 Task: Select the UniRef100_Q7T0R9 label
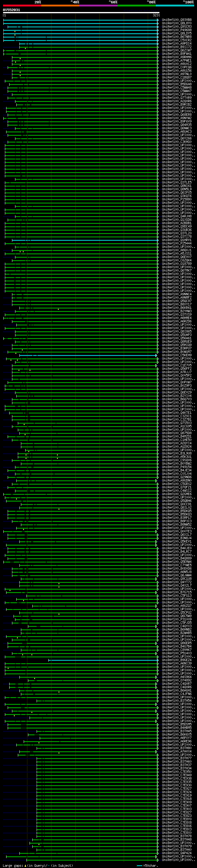pyautogui.click(x=177, y=98)
